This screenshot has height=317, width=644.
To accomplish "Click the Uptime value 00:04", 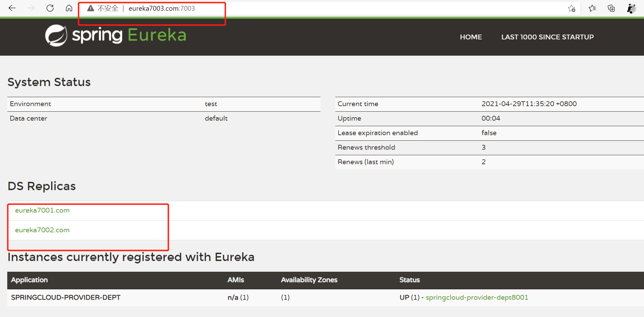I will [491, 118].
